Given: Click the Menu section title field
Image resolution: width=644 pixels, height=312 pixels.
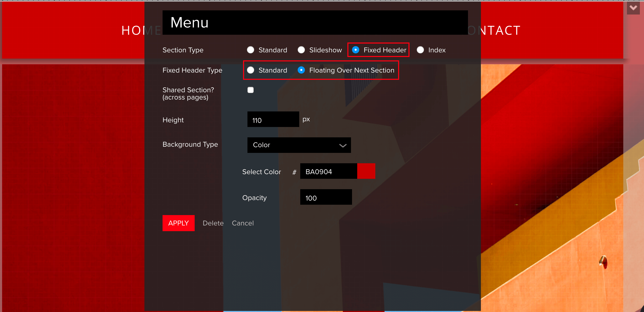Looking at the screenshot, I should click(315, 23).
